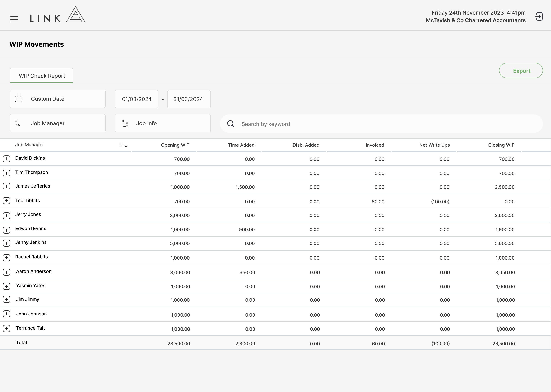Open the hamburger navigation menu
The height and width of the screenshot is (392, 551).
(x=14, y=19)
